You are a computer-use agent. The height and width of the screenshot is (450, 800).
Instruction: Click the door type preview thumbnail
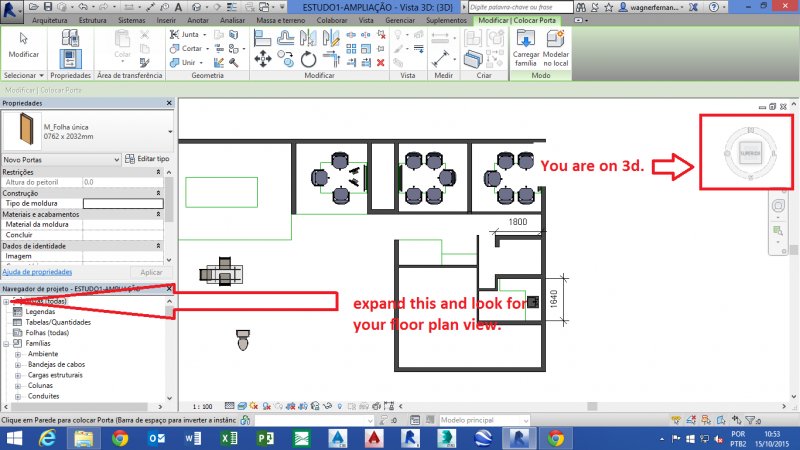click(x=22, y=130)
